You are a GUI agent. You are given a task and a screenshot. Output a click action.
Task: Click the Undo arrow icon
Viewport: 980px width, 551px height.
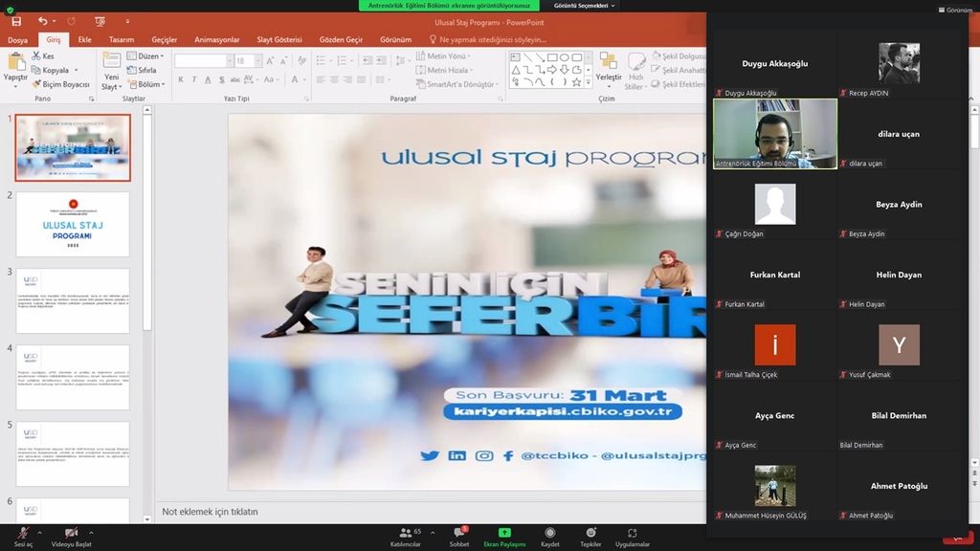click(42, 21)
